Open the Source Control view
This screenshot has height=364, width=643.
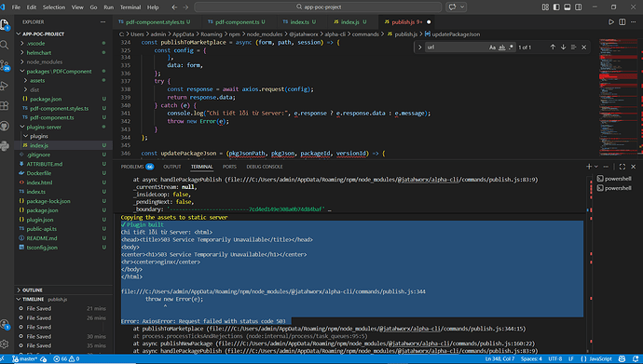coord(5,64)
